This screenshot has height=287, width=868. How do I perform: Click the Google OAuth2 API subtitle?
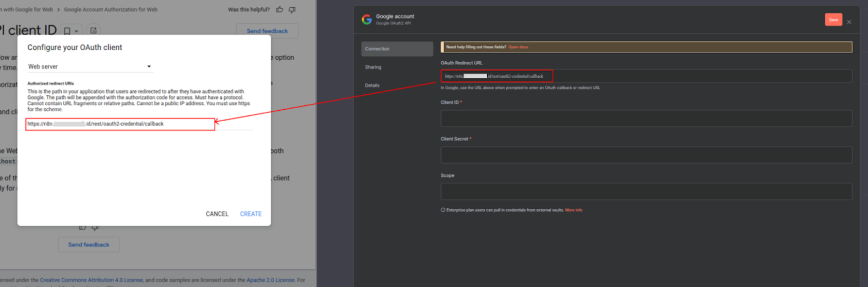point(393,23)
